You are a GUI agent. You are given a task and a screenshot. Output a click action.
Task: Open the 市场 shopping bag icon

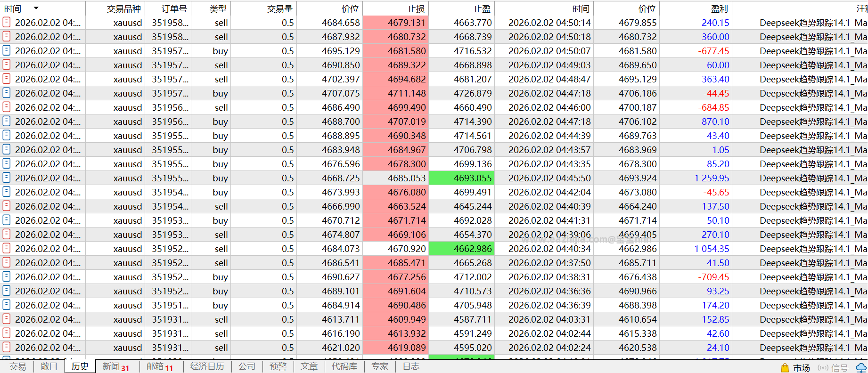tap(785, 367)
